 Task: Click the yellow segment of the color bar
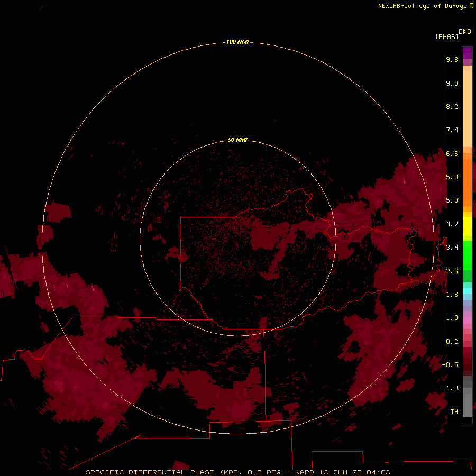(467, 226)
